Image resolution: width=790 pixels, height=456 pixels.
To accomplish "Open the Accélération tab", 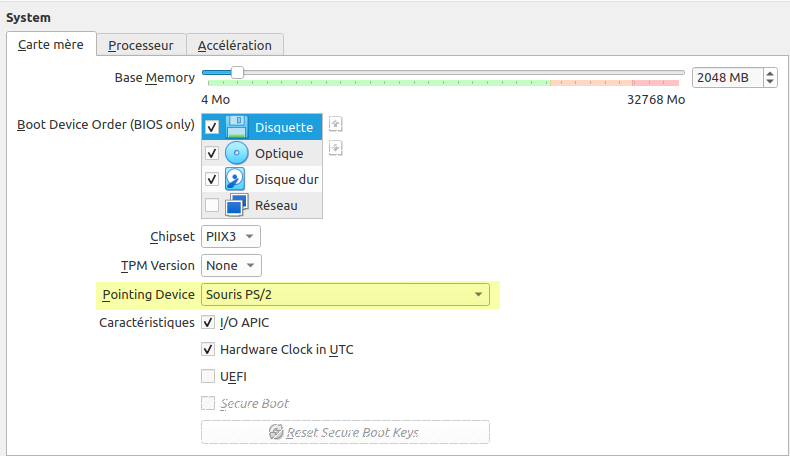I will coord(234,45).
